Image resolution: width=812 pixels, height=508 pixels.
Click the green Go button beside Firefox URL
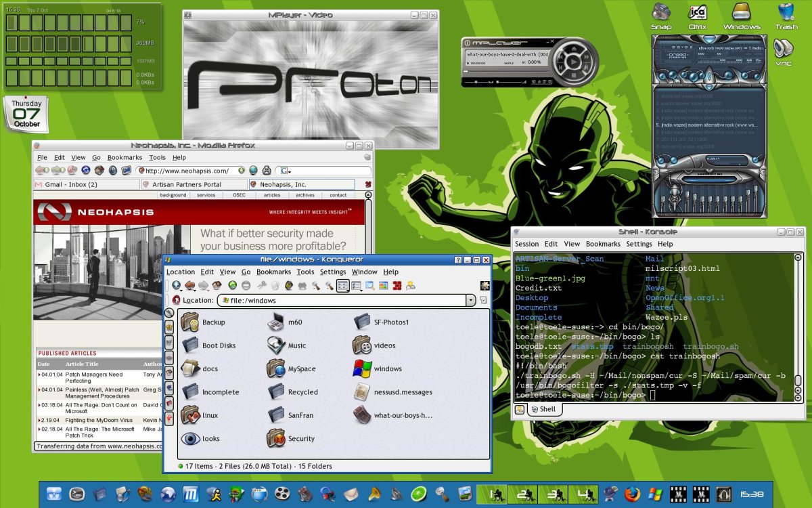[x=242, y=171]
